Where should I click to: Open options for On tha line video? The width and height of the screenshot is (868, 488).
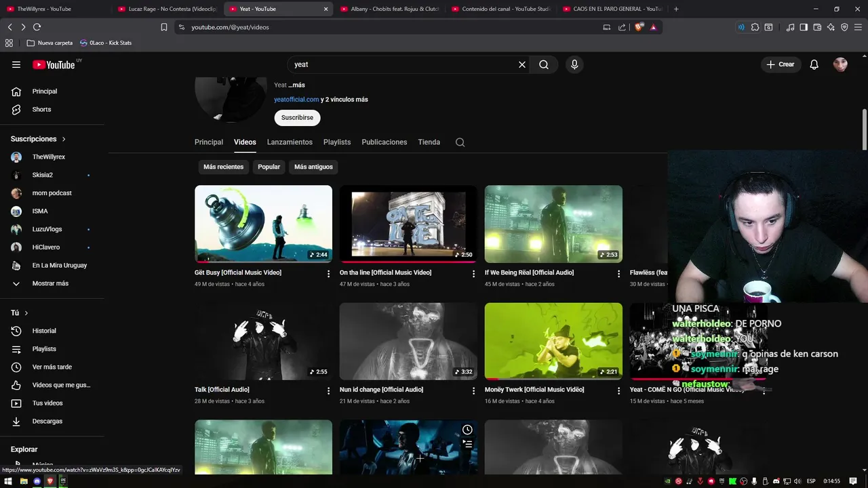(473, 274)
